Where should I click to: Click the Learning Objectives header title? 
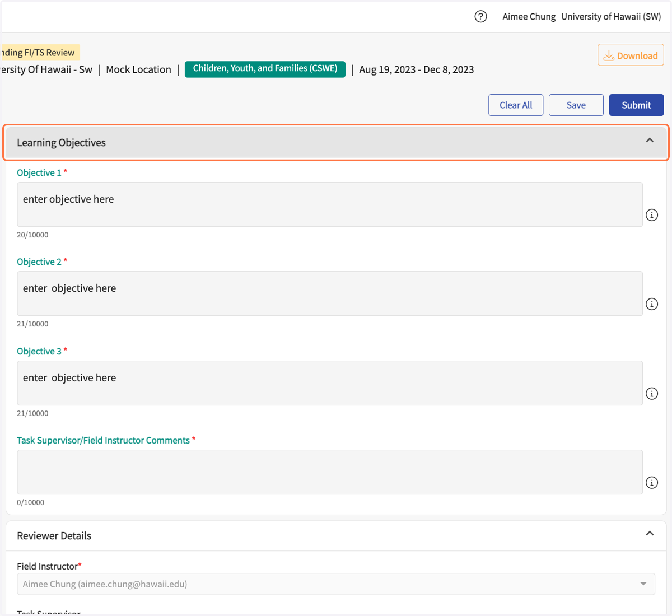pos(62,143)
